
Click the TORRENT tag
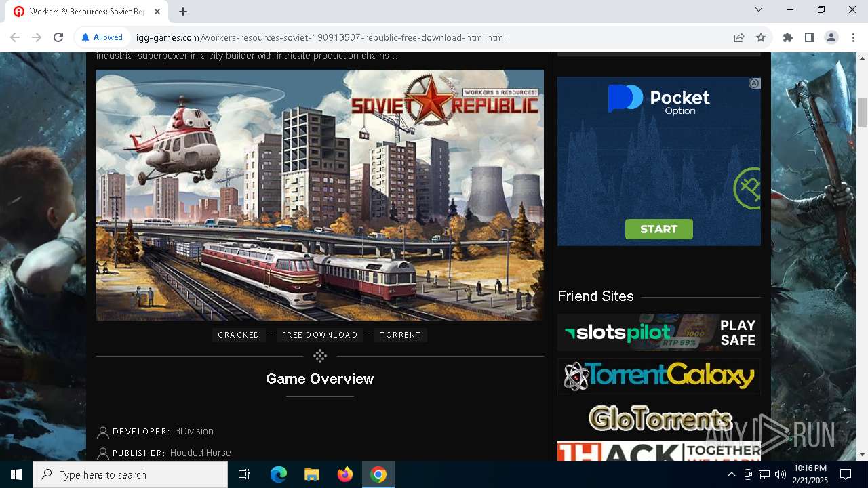coord(400,335)
